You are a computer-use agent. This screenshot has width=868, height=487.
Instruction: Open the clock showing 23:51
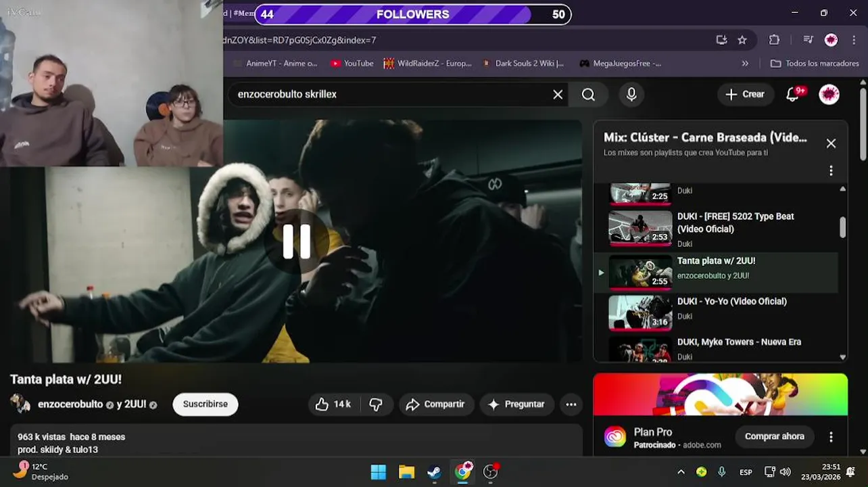point(821,471)
